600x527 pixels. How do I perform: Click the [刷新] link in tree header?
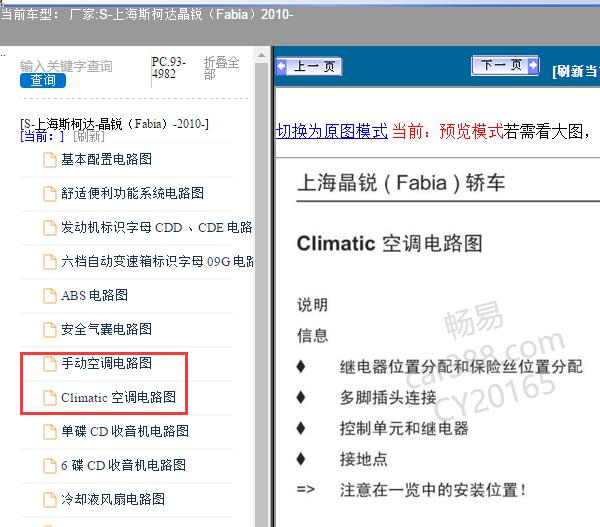pos(89,136)
